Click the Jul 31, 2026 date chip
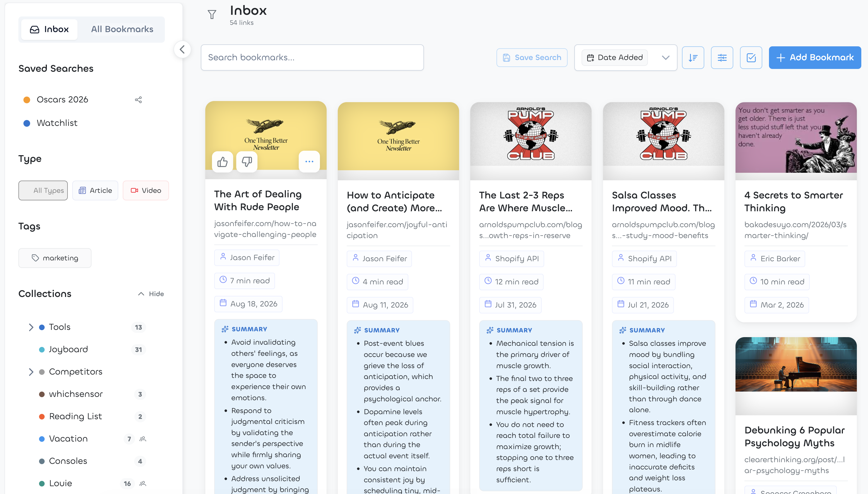The image size is (868, 494). 510,305
